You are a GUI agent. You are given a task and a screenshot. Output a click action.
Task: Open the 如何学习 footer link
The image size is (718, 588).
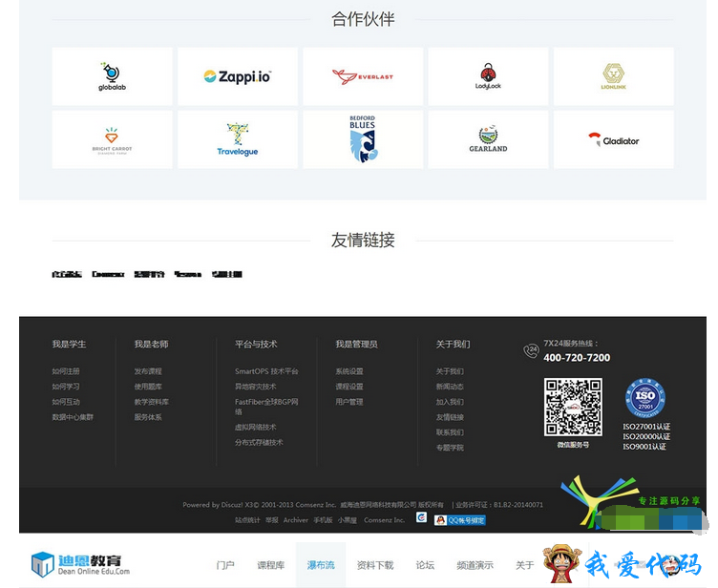[x=66, y=387]
